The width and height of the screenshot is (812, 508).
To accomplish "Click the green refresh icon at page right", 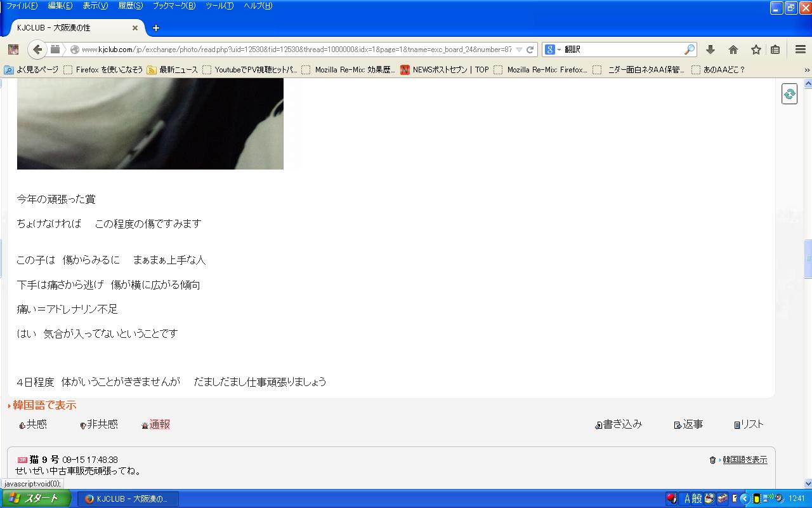I will coord(789,94).
